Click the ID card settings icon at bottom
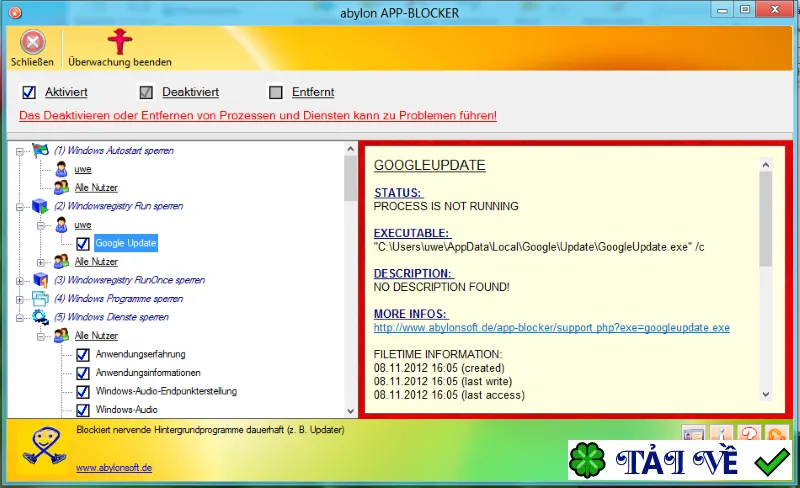The width and height of the screenshot is (800, 488). [x=693, y=433]
